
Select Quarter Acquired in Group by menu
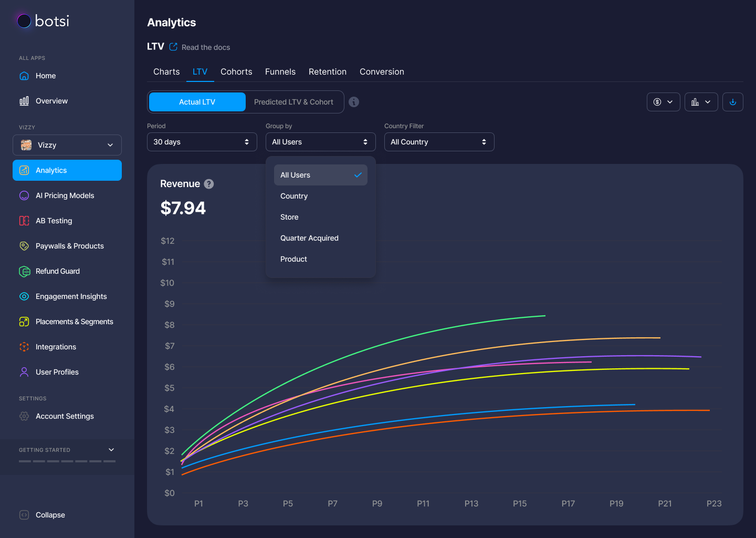click(309, 238)
